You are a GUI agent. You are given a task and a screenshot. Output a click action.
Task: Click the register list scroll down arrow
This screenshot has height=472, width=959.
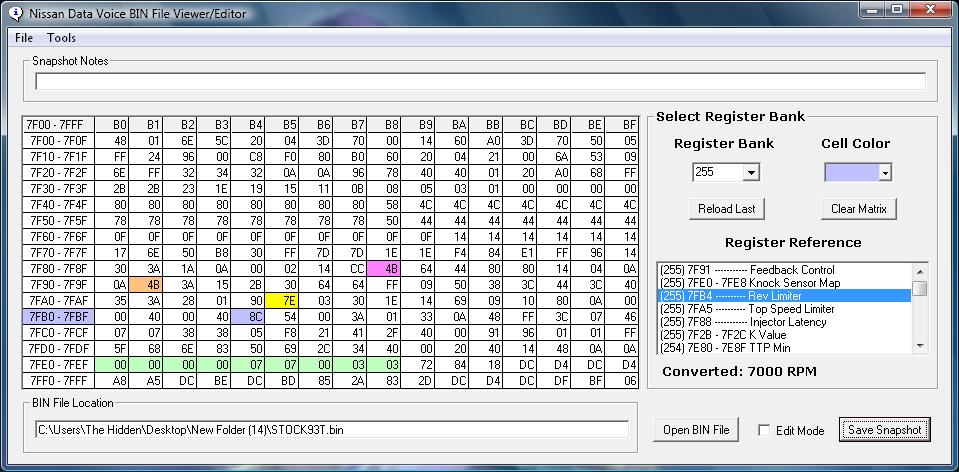919,346
